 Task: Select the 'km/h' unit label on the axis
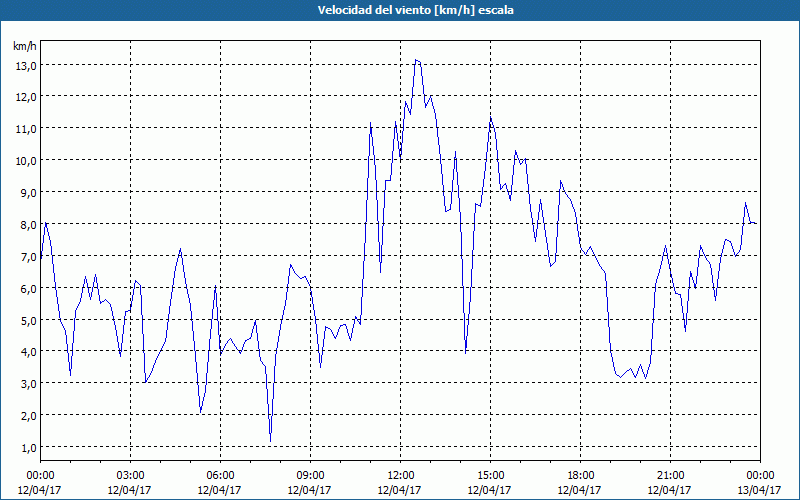(25, 46)
